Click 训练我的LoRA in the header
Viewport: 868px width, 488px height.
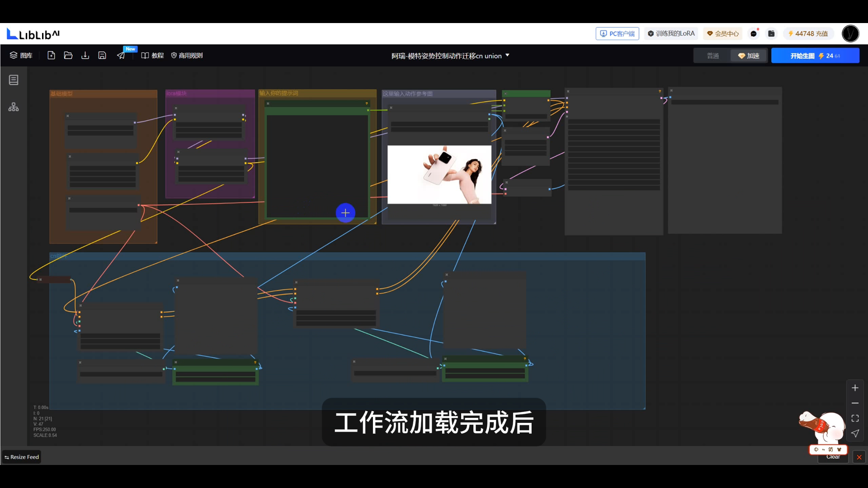pyautogui.click(x=671, y=33)
